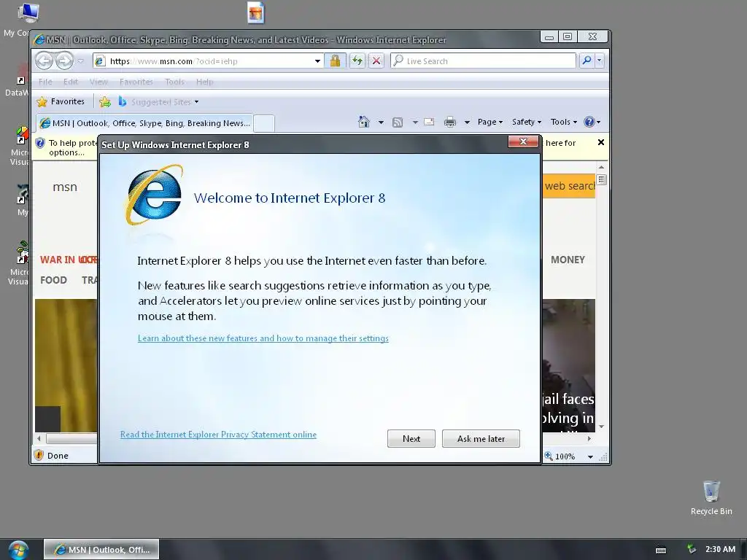Image resolution: width=747 pixels, height=560 pixels.
Task: Click the vertical scrollbar down arrow
Action: (x=601, y=427)
